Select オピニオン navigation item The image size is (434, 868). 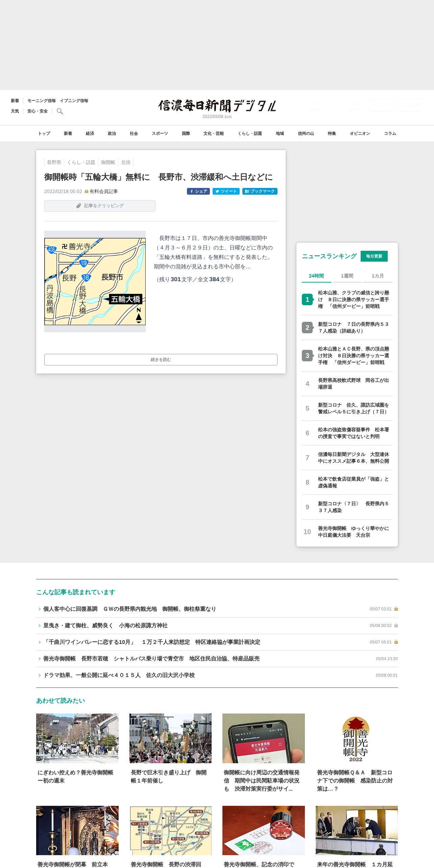(360, 134)
